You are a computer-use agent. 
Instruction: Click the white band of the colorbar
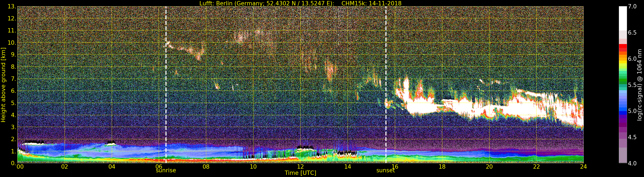[x=623, y=18]
